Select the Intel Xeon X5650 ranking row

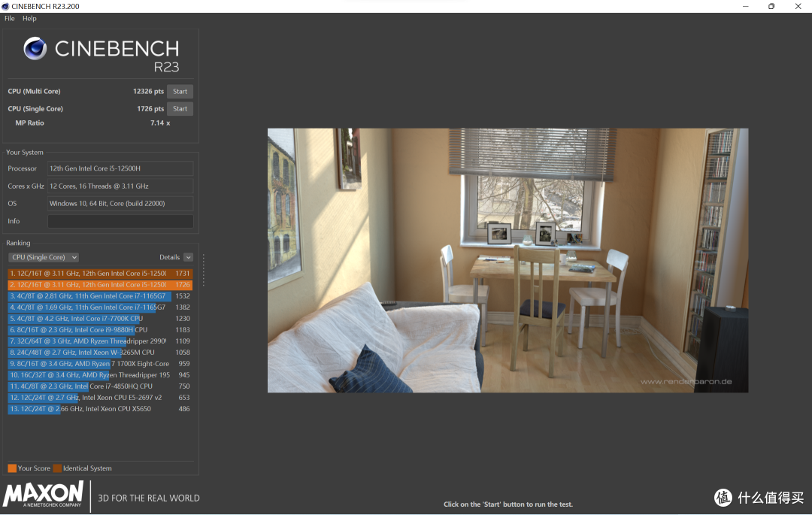[100, 409]
